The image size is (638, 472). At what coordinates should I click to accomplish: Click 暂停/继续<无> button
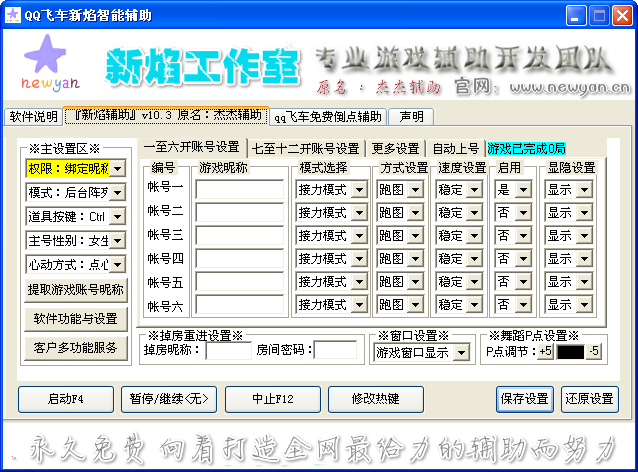pyautogui.click(x=169, y=399)
